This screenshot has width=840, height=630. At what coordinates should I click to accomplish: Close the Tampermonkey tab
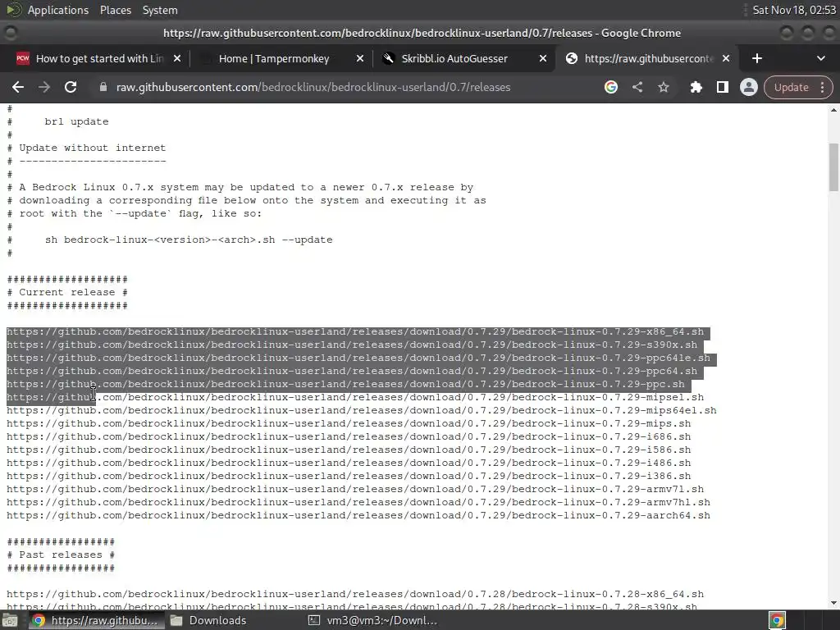click(x=360, y=58)
